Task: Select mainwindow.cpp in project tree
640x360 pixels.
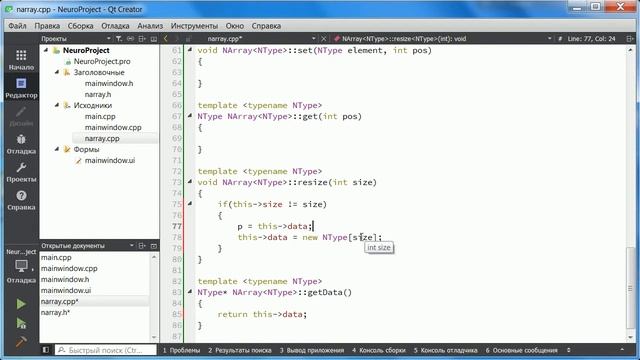Action: pyautogui.click(x=113, y=127)
